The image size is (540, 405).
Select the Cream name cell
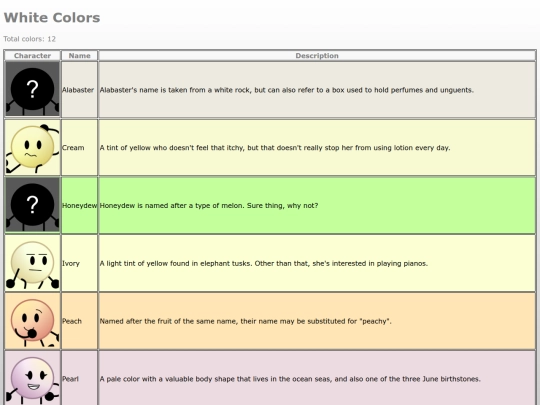(80, 147)
